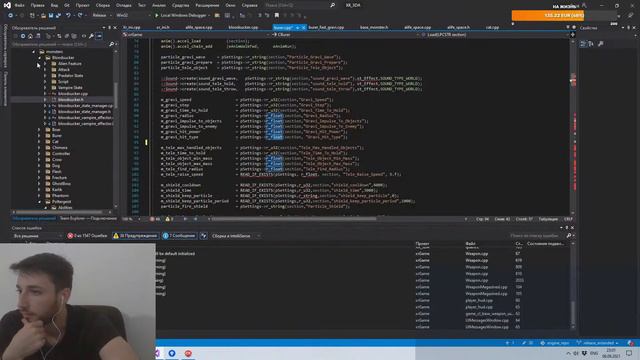Click the error count icon below editor
Image resolution: width=640 pixels, height=360 pixels.
[152, 219]
